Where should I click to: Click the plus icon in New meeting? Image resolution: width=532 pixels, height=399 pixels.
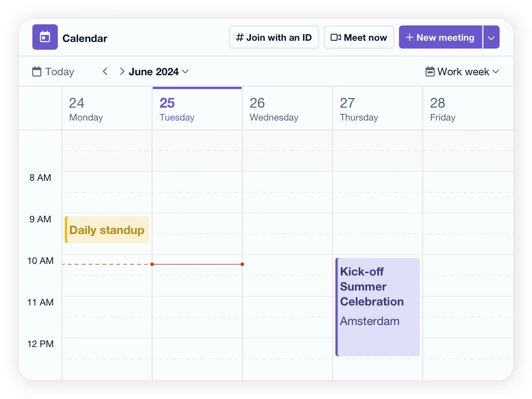pyautogui.click(x=409, y=37)
